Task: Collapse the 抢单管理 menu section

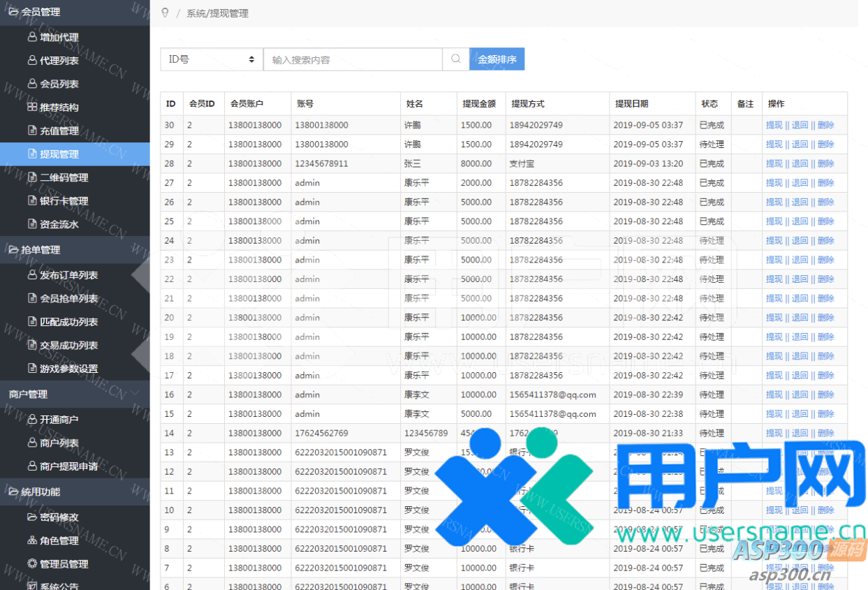Action: 75,249
